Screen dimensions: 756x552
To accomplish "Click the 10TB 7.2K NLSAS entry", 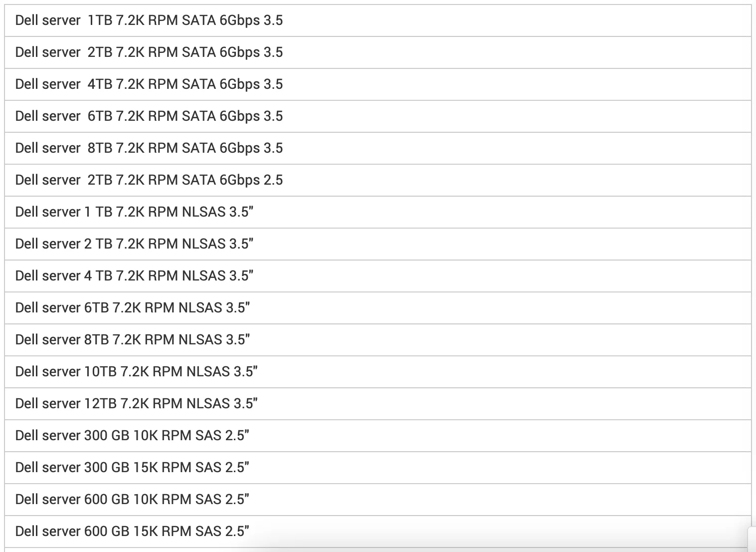I will (136, 372).
